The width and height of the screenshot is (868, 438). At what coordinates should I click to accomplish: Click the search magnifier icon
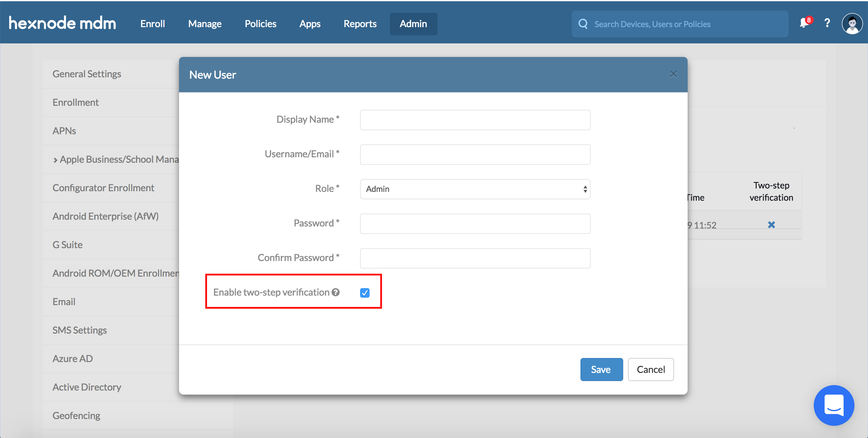point(583,24)
